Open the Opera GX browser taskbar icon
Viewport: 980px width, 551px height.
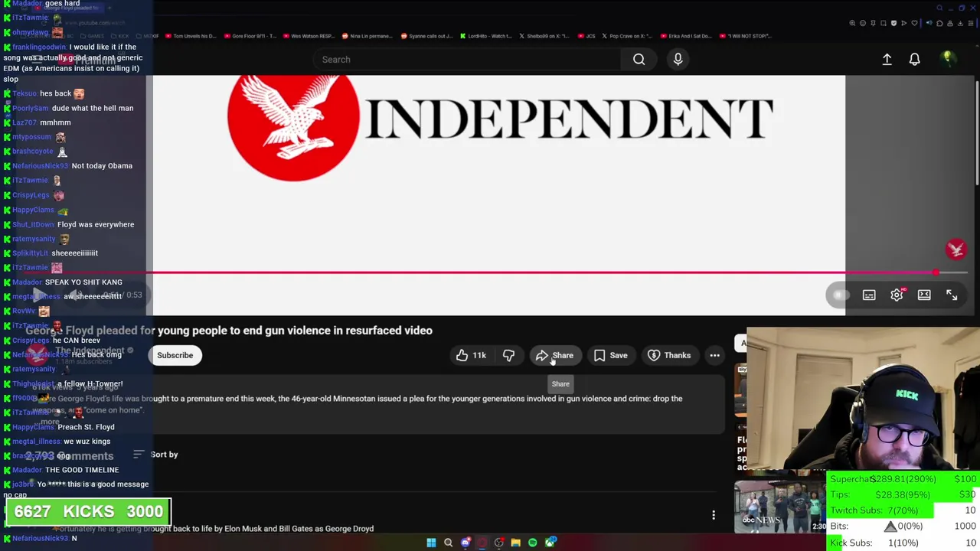tap(482, 543)
